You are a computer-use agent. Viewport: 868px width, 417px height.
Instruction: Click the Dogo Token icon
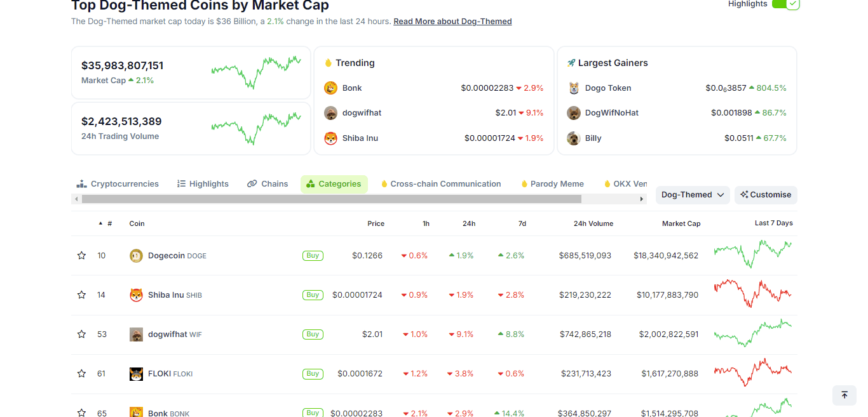(x=574, y=88)
